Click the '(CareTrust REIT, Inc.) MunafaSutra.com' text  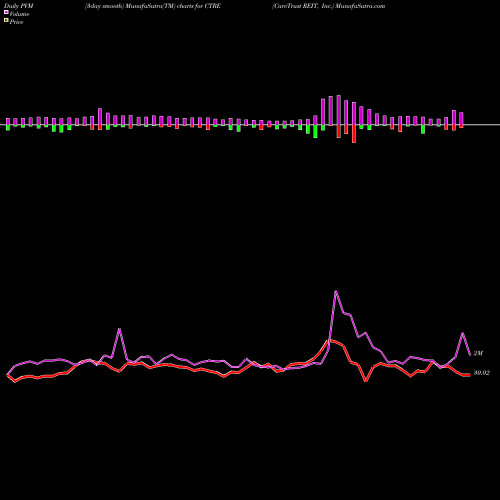[328, 6]
